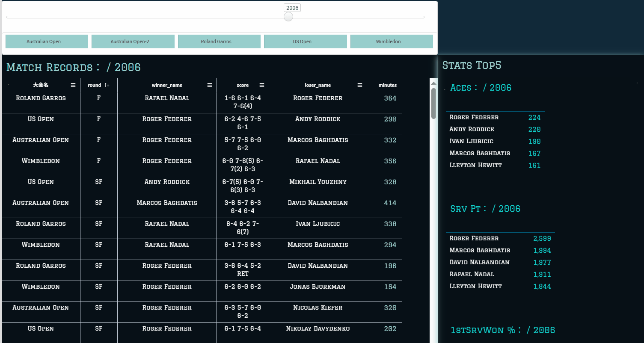644x343 pixels.
Task: Click the 294 minutes value
Action: pyautogui.click(x=390, y=245)
